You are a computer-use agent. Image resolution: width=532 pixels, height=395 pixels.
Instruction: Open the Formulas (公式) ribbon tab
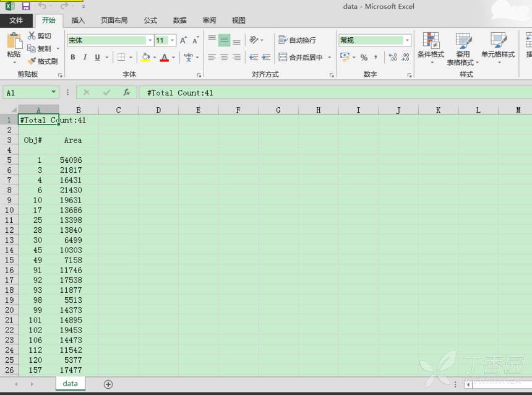pyautogui.click(x=150, y=20)
